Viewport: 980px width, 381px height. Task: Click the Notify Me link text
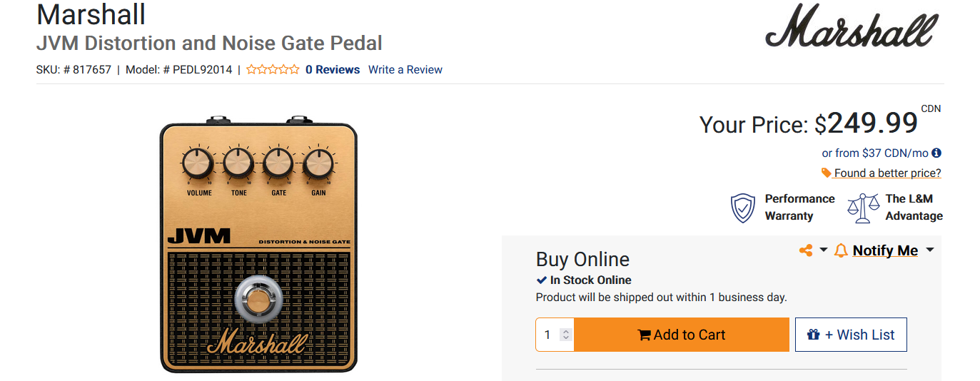coord(885,250)
